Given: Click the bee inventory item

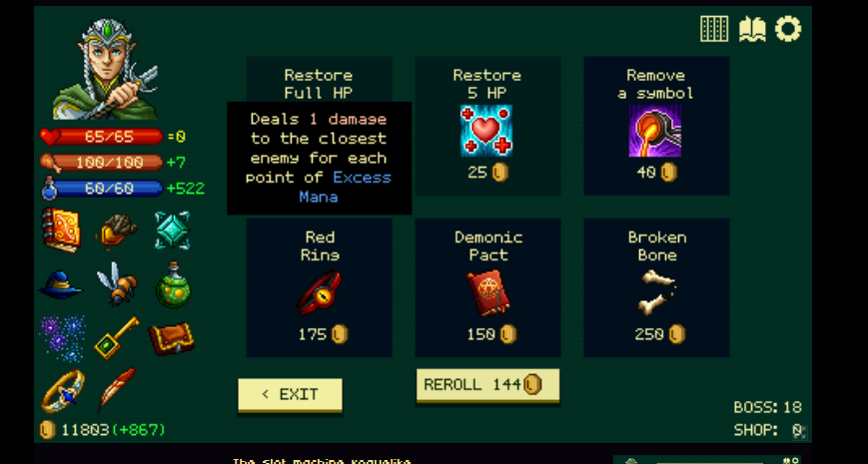Looking at the screenshot, I should pos(117,283).
